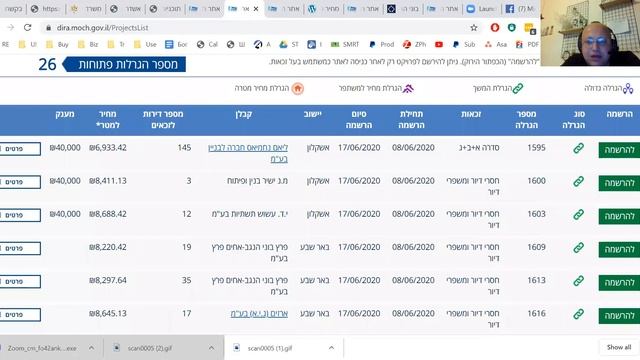Click the purple arrows icon for מחיר למשתכן
The image size is (640, 360).
[x=408, y=88]
